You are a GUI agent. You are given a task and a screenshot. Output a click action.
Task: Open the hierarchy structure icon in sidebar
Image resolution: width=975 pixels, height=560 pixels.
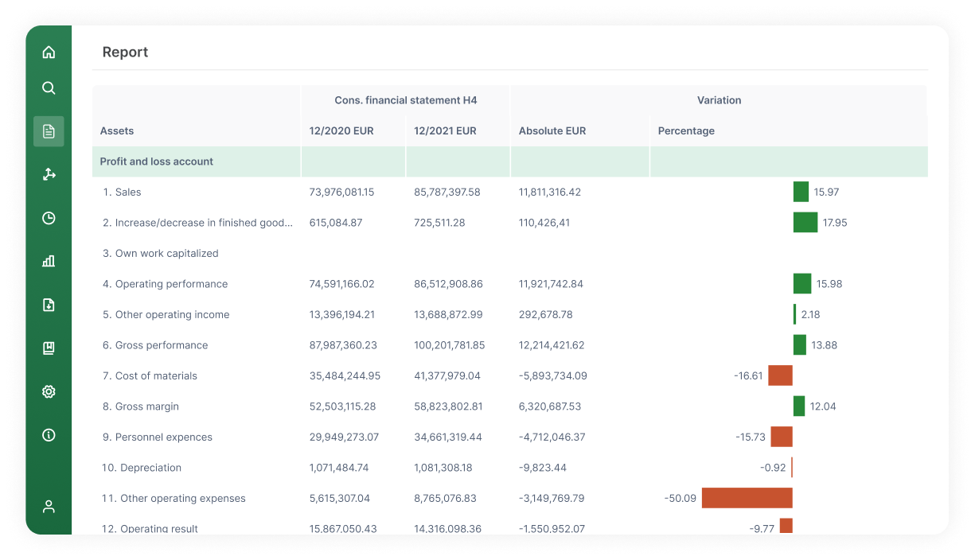pyautogui.click(x=49, y=174)
